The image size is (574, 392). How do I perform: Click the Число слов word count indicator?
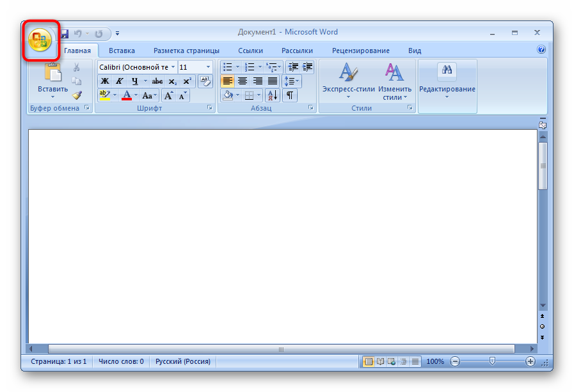click(121, 362)
